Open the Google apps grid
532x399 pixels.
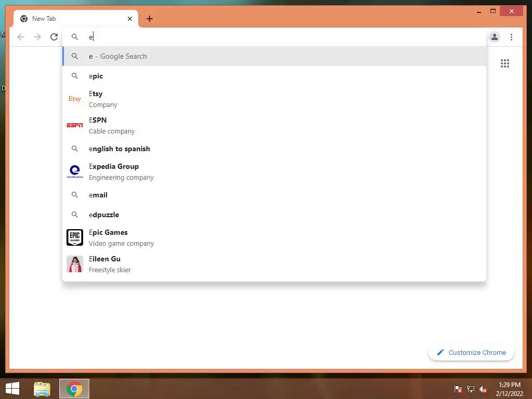click(505, 63)
